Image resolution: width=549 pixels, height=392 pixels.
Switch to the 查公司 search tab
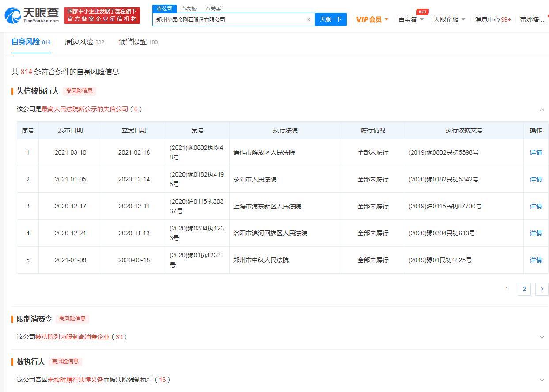tap(164, 8)
